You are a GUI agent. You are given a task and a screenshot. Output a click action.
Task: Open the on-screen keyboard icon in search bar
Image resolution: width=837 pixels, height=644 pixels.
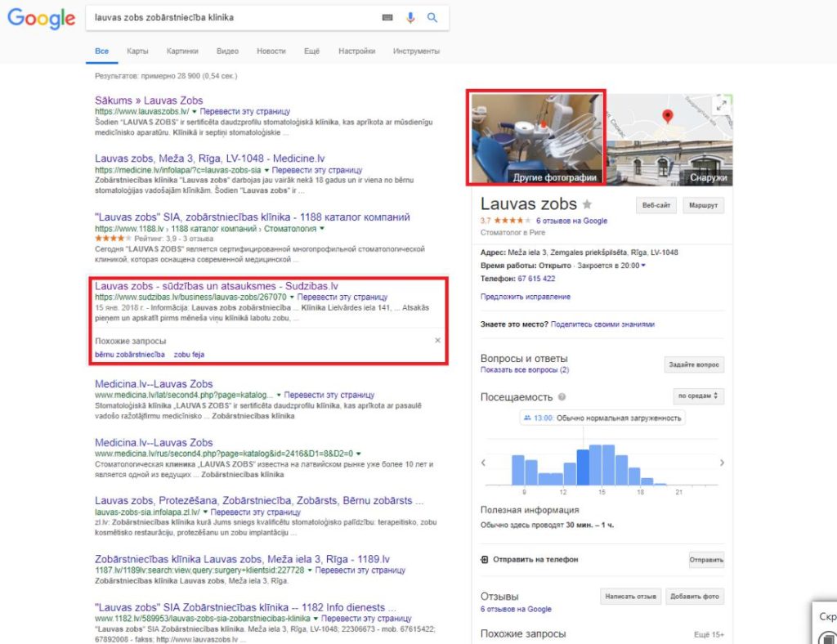[x=387, y=17]
